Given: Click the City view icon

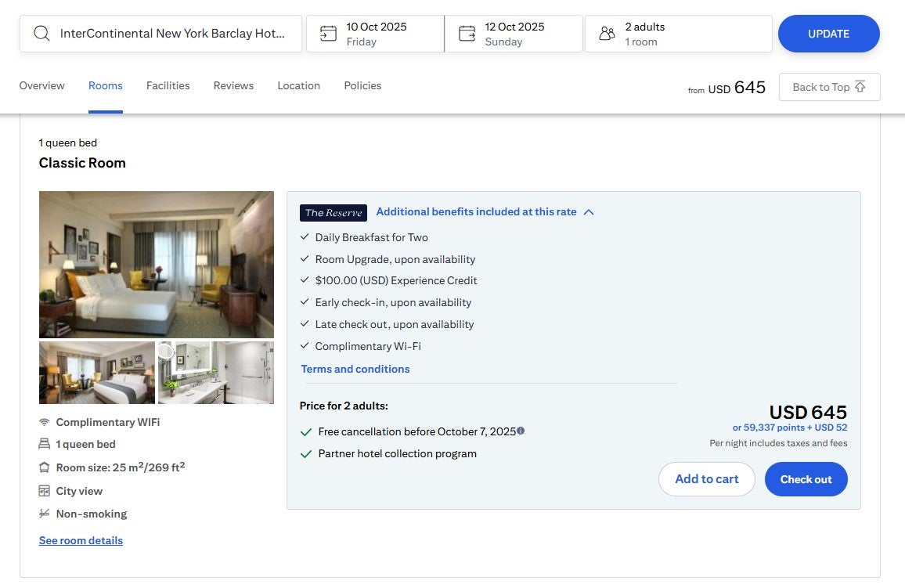Looking at the screenshot, I should pos(44,491).
